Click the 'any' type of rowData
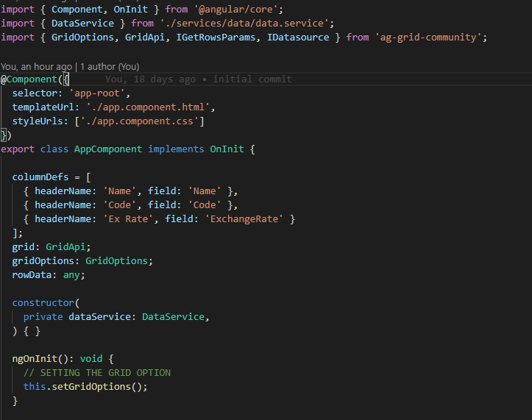The image size is (532, 420). [x=71, y=275]
